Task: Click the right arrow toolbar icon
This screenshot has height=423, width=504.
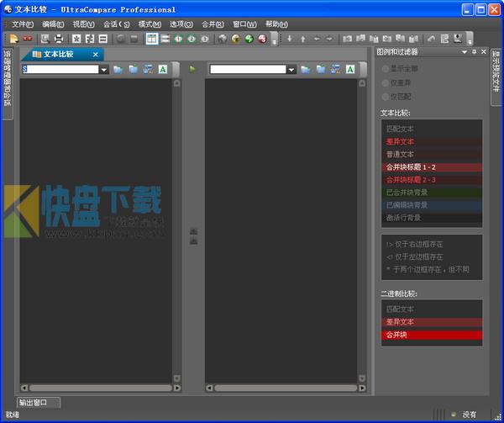Action: [329, 39]
